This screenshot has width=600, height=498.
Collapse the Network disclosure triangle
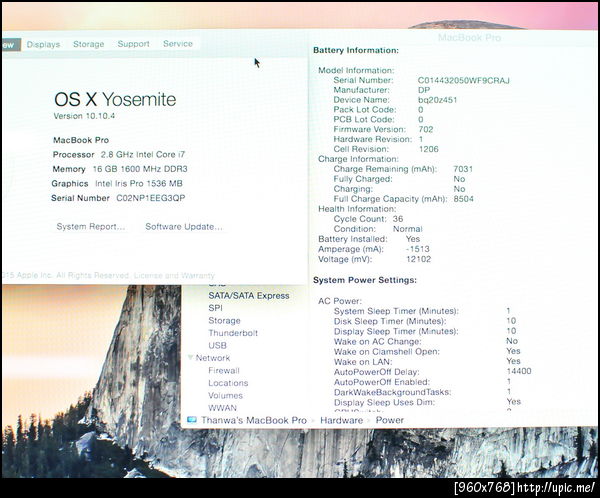190,358
